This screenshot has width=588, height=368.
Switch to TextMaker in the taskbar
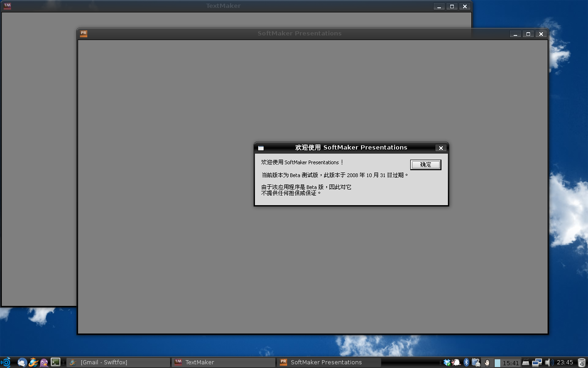tap(224, 362)
